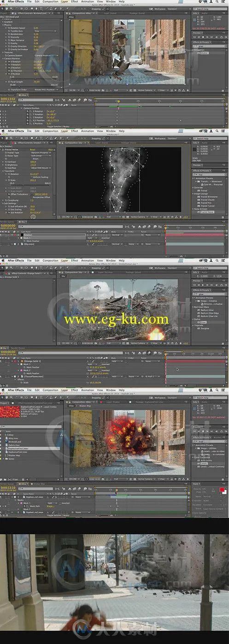Image resolution: width=229 pixels, height=644 pixels.
Task: Click the 'glow' search field in Effects & Presets
Action: tap(210, 294)
